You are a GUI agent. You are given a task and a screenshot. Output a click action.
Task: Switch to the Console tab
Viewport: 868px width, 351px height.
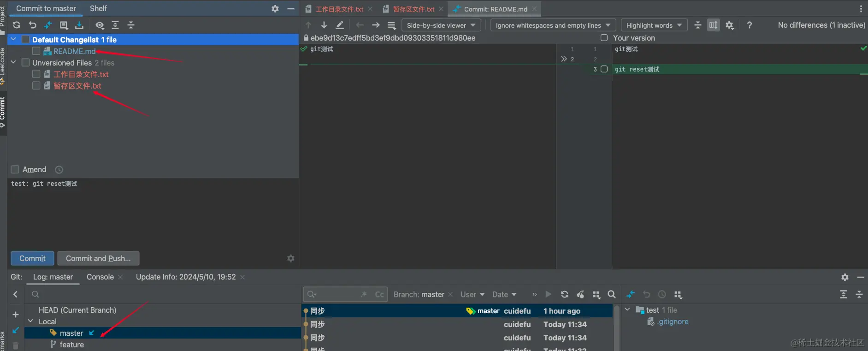100,277
